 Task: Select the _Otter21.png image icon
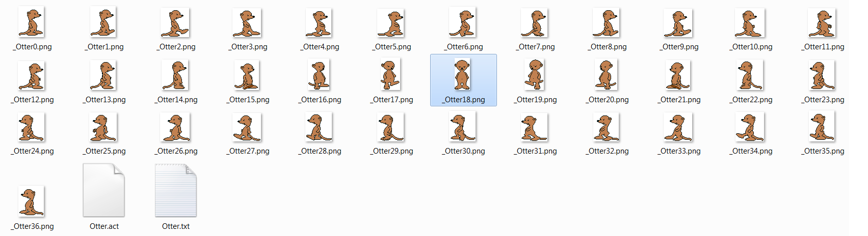(678, 75)
